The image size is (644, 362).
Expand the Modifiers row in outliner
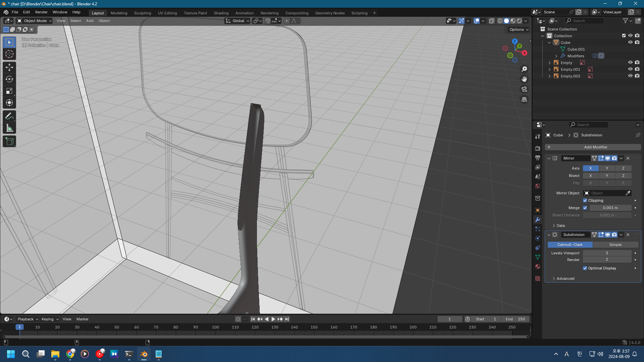(556, 56)
